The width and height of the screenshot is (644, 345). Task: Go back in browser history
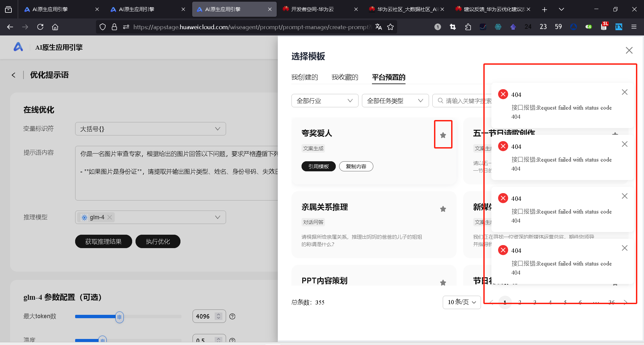coord(10,27)
